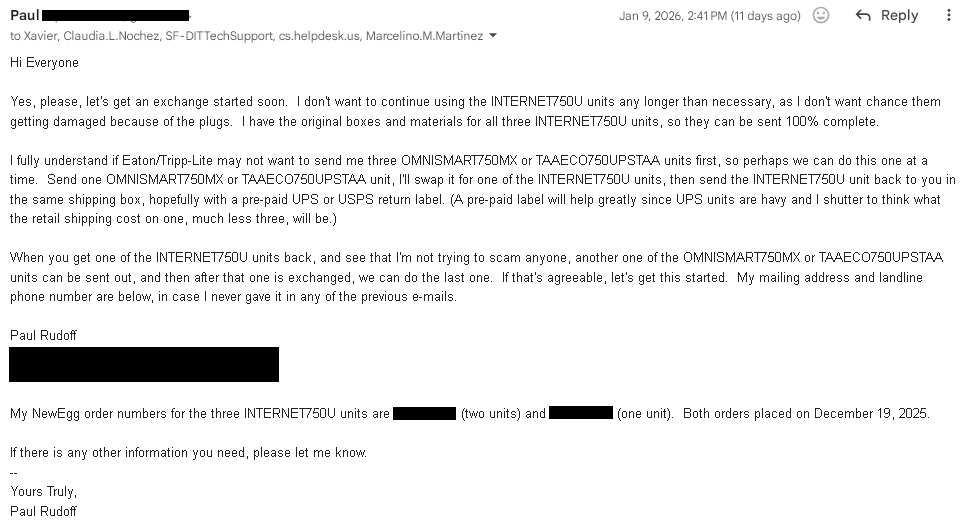Click recipient Marcelino.M.Martinez
The image size is (965, 530).
coord(424,36)
